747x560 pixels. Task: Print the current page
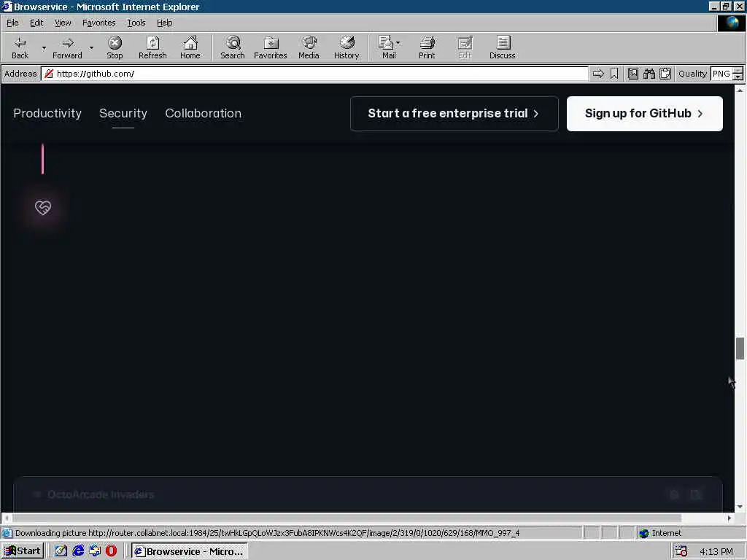coord(427,47)
